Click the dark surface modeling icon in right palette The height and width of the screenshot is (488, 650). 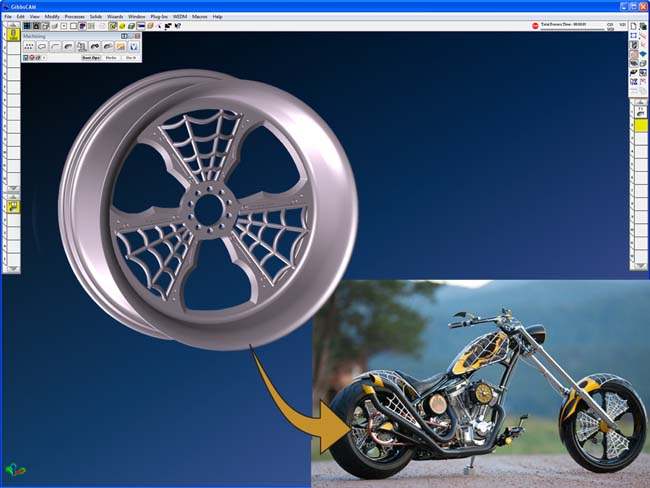pos(633,63)
